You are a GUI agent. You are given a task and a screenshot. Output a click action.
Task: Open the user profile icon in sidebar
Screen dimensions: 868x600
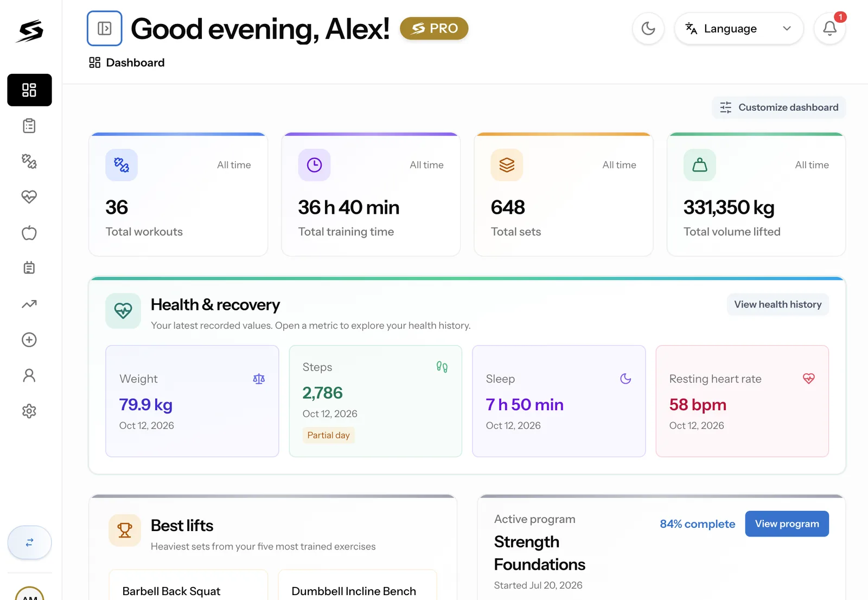click(29, 375)
